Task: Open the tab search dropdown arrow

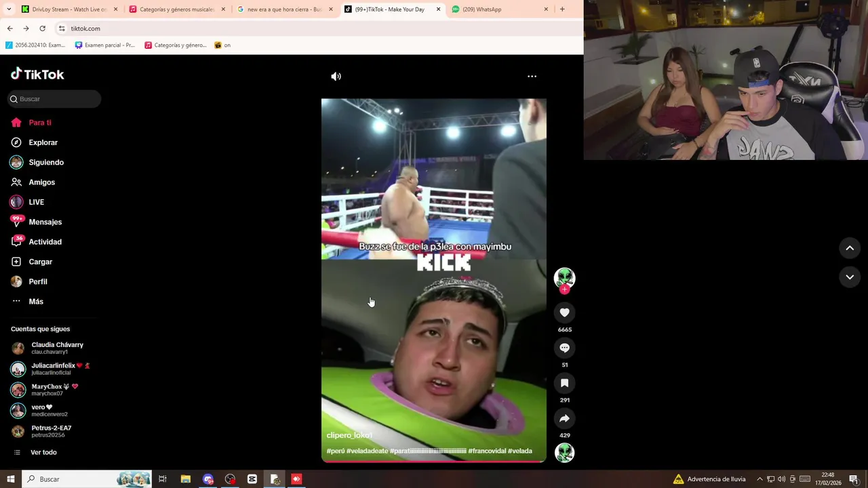Action: [x=9, y=9]
